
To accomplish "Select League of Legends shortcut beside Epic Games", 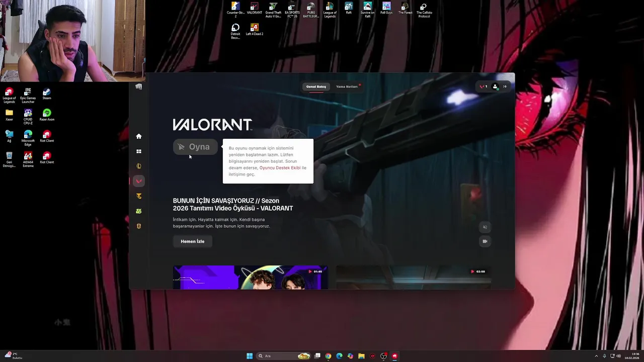I will click(x=9, y=96).
